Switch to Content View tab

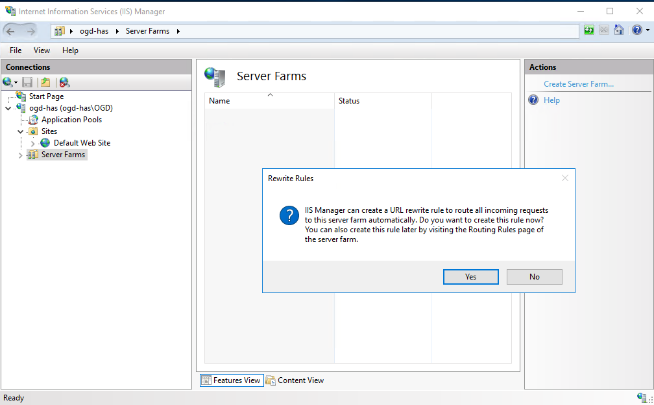pos(295,380)
